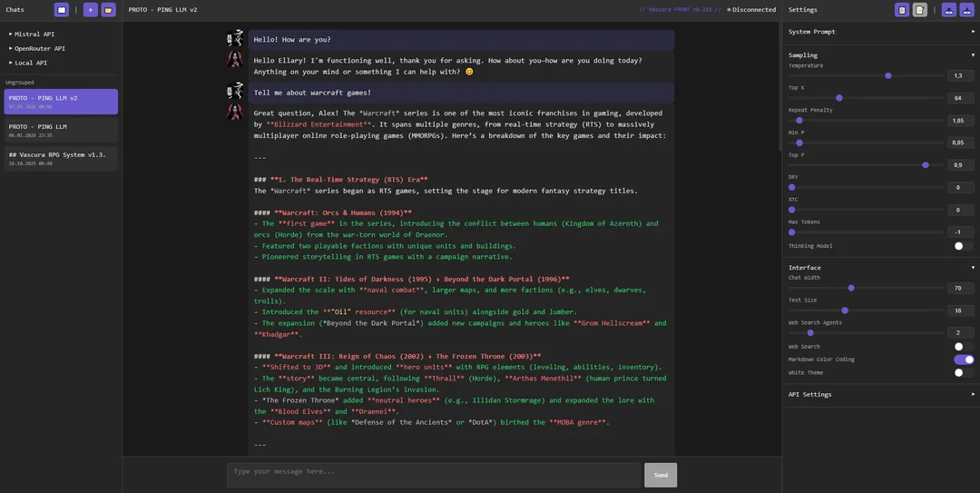Click the red assistant avatar beside 'Great question, Alex!'
Viewport: 980px width, 493px height.
pyautogui.click(x=235, y=113)
